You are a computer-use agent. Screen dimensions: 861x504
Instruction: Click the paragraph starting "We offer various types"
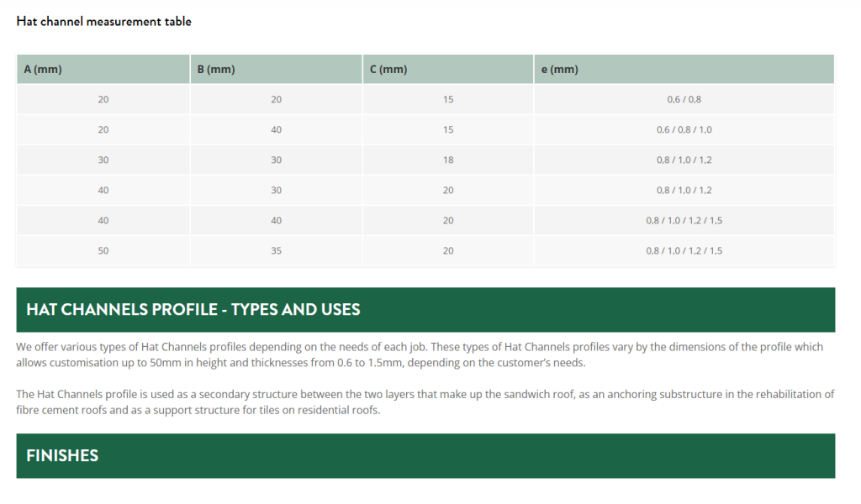[x=420, y=354]
